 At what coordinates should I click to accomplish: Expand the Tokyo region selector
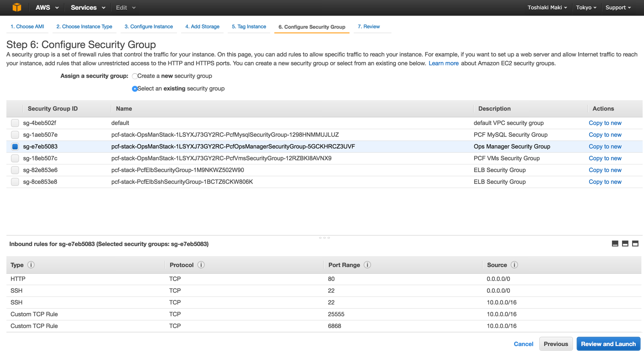[x=586, y=8]
